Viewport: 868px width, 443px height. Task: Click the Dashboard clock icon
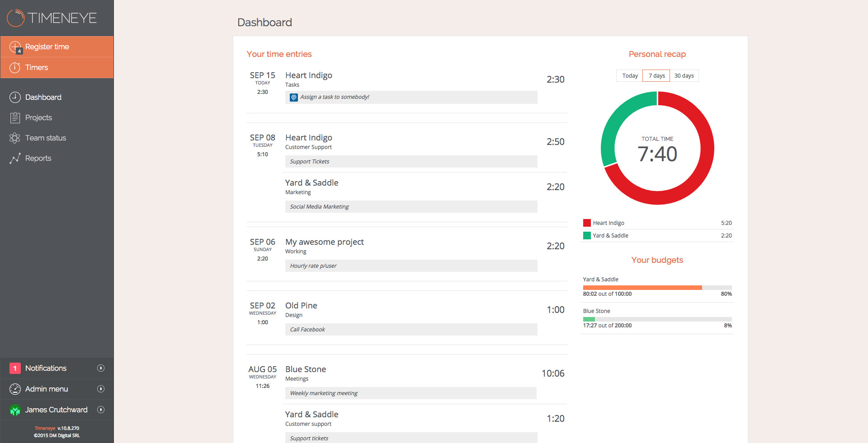15,97
